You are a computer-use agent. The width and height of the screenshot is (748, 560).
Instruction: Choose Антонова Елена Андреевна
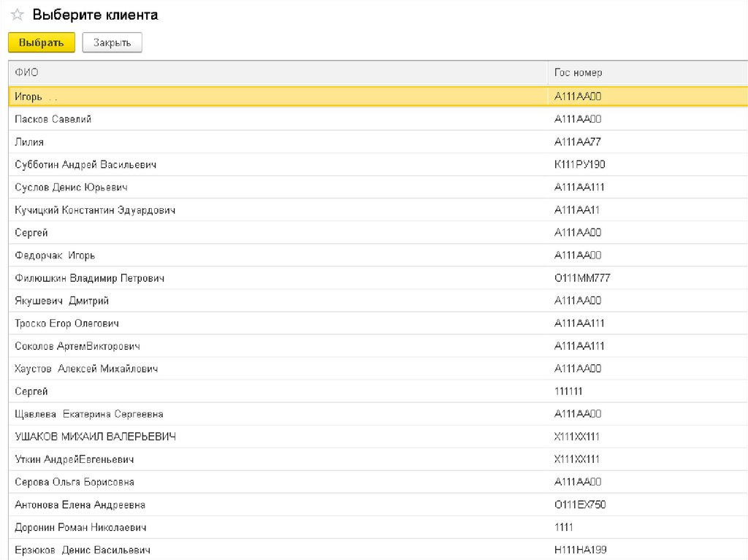[x=80, y=505]
